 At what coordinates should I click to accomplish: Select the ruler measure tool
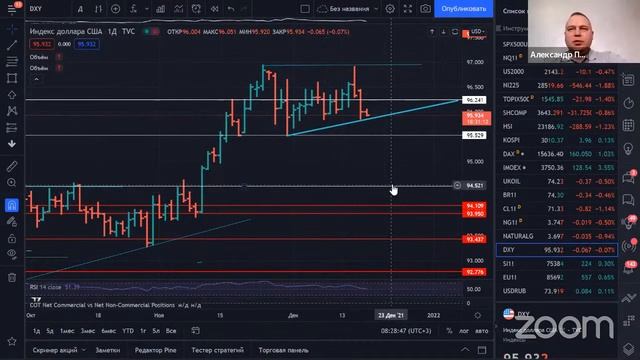(x=12, y=166)
